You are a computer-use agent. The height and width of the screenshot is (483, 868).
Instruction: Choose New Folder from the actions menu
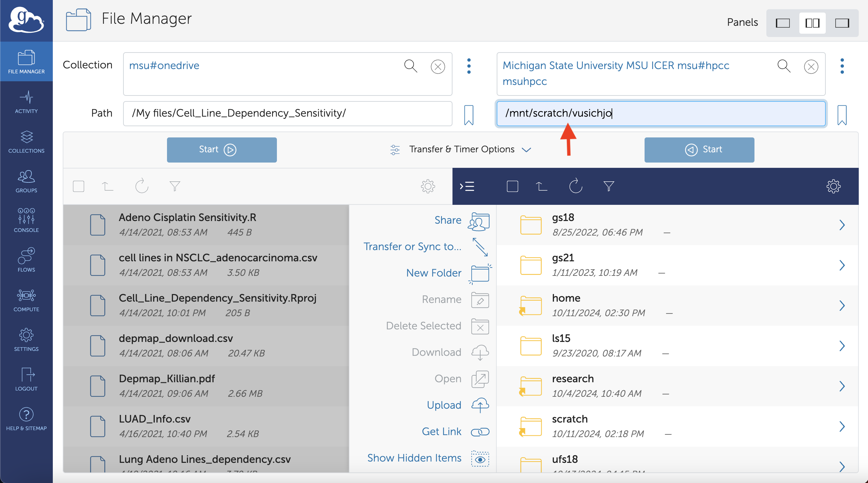coord(449,273)
